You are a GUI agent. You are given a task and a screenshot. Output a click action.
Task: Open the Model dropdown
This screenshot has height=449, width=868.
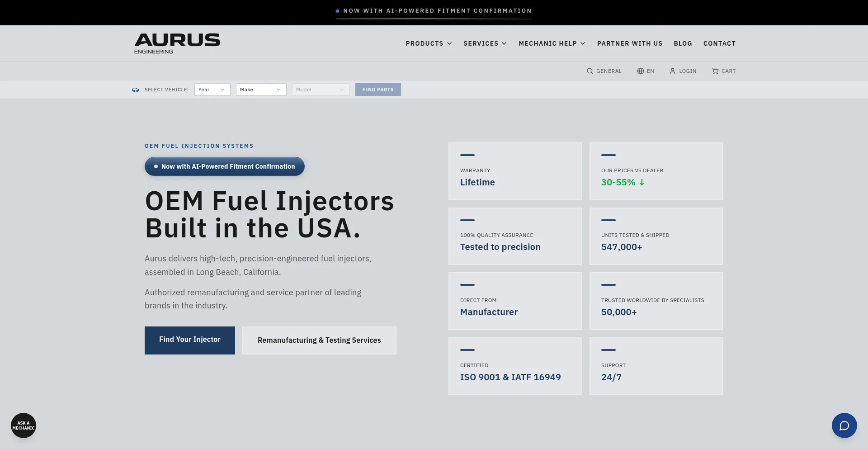(x=321, y=90)
